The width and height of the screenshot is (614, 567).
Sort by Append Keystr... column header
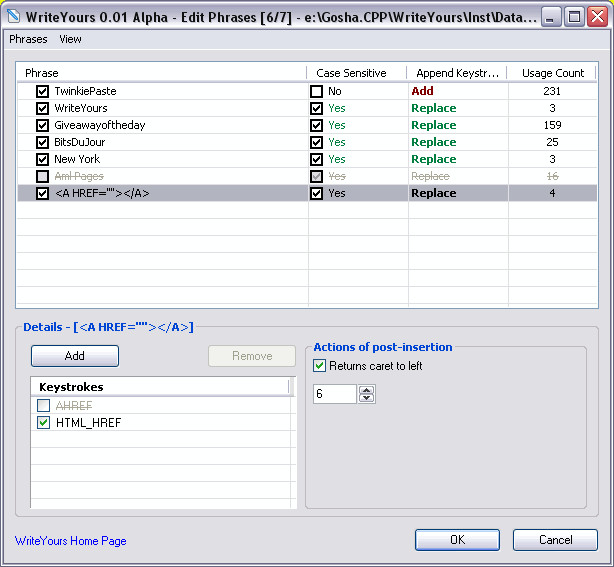click(457, 73)
